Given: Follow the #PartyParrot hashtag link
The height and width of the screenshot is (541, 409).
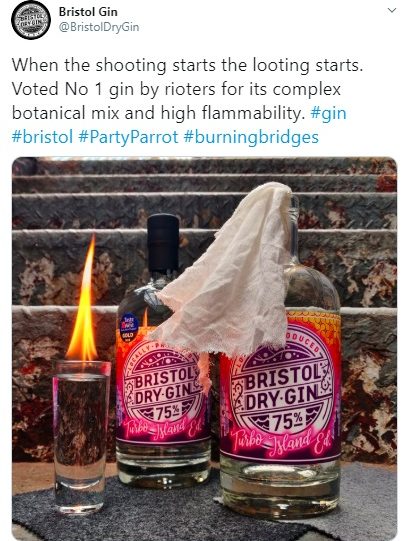Looking at the screenshot, I should coord(128,137).
